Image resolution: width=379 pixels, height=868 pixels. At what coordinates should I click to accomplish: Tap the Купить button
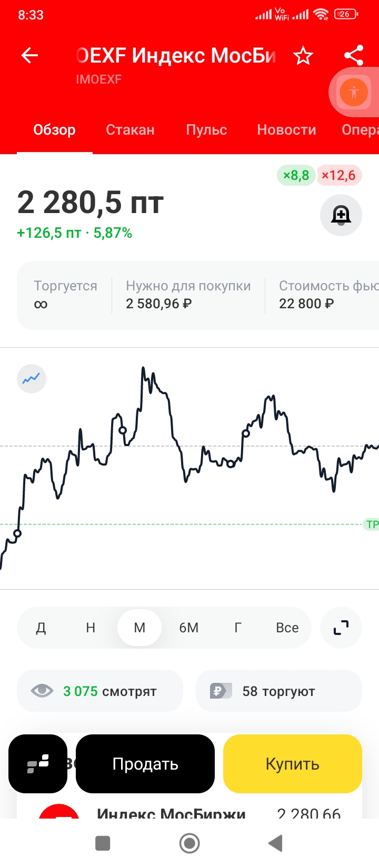coord(293,764)
